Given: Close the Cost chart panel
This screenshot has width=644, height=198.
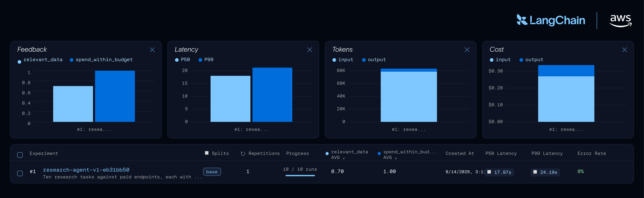Looking at the screenshot, I should [624, 50].
